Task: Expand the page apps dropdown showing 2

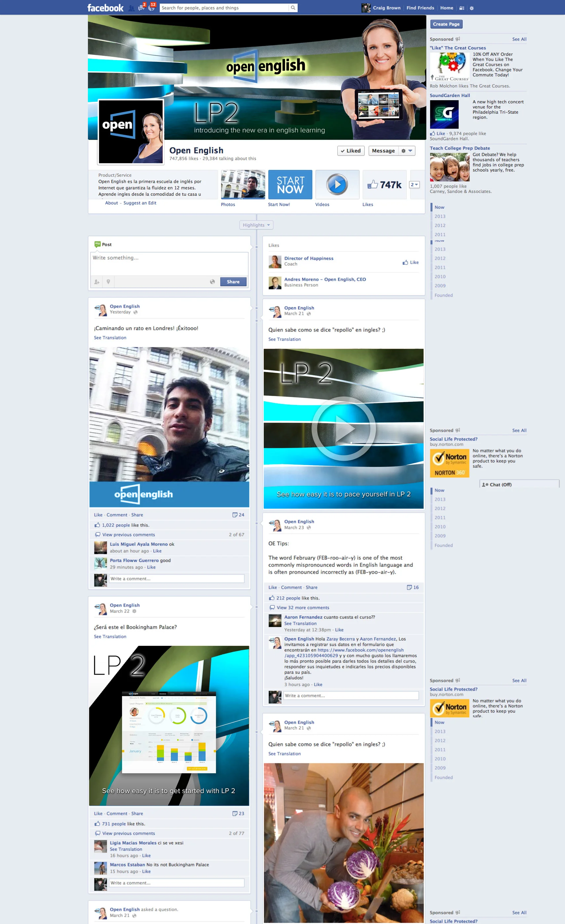Action: pos(414,184)
